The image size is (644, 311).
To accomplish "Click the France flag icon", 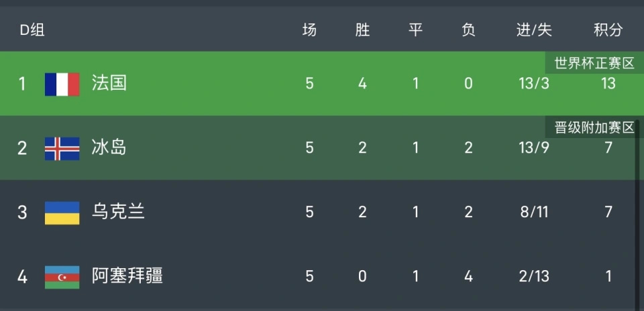I will [62, 84].
